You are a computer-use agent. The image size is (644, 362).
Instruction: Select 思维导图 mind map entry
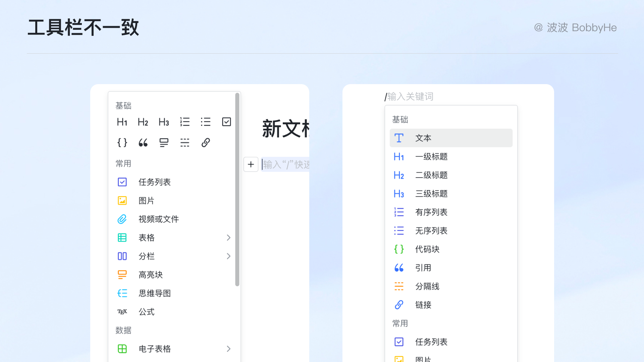154,293
